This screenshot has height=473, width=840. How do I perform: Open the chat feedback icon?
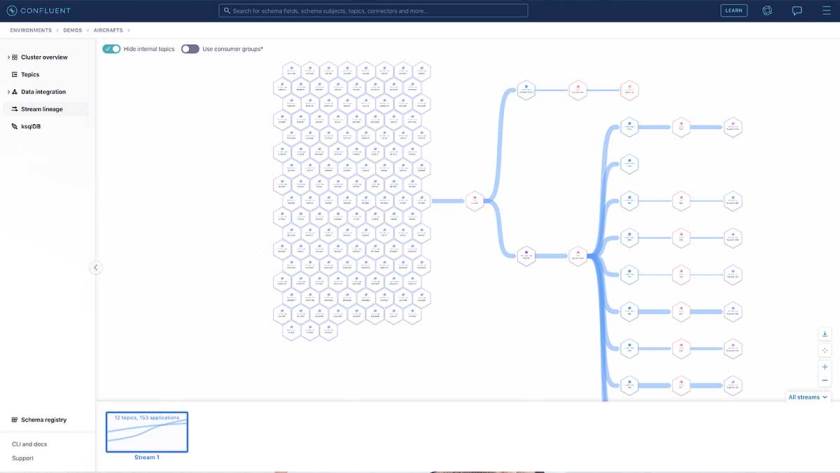click(x=797, y=11)
